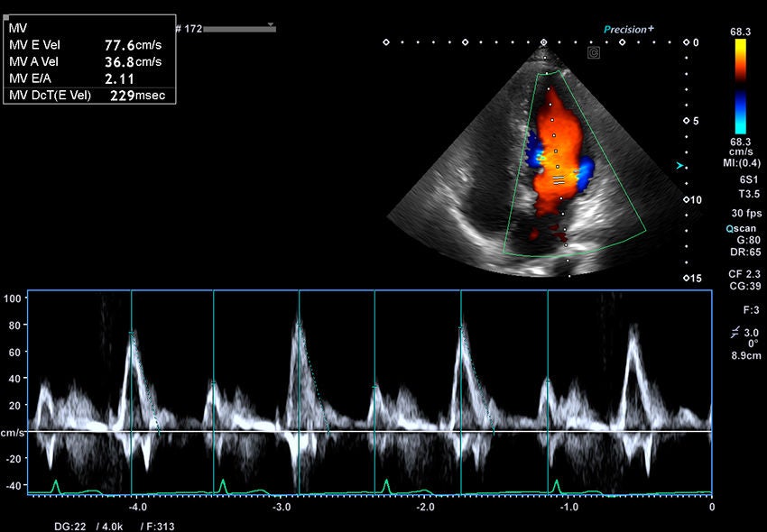Select the MV E Vel value 77.6cm/s
Image resolution: width=767 pixels, height=532 pixels.
[133, 45]
